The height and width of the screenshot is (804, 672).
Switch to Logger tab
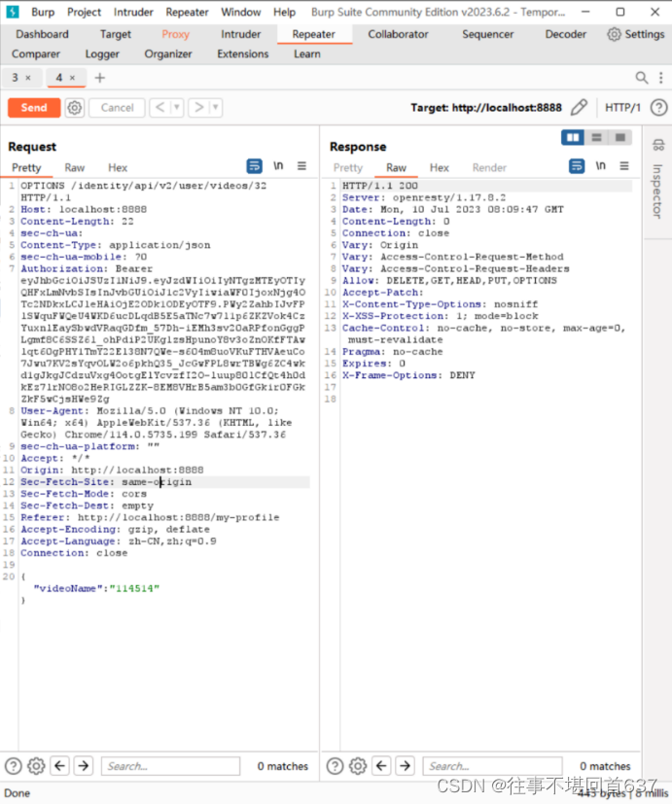(x=102, y=53)
